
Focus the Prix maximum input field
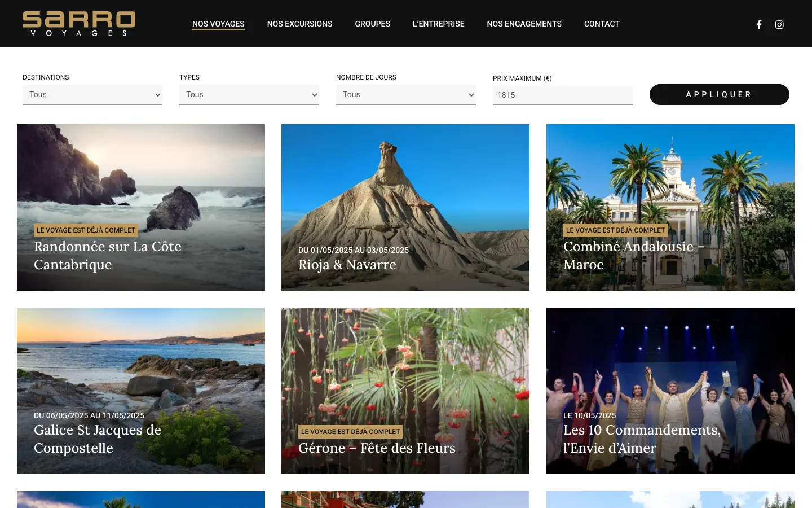(563, 95)
